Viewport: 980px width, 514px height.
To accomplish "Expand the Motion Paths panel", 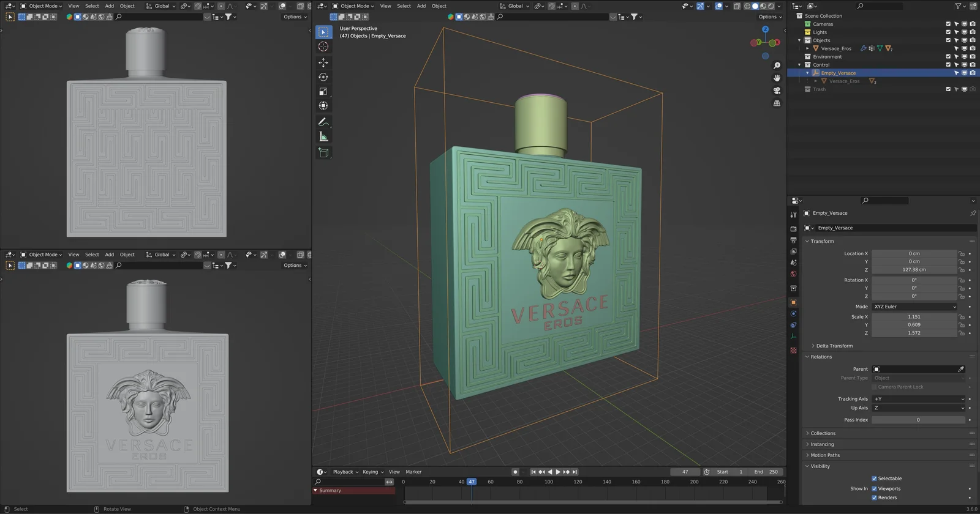I will click(825, 455).
